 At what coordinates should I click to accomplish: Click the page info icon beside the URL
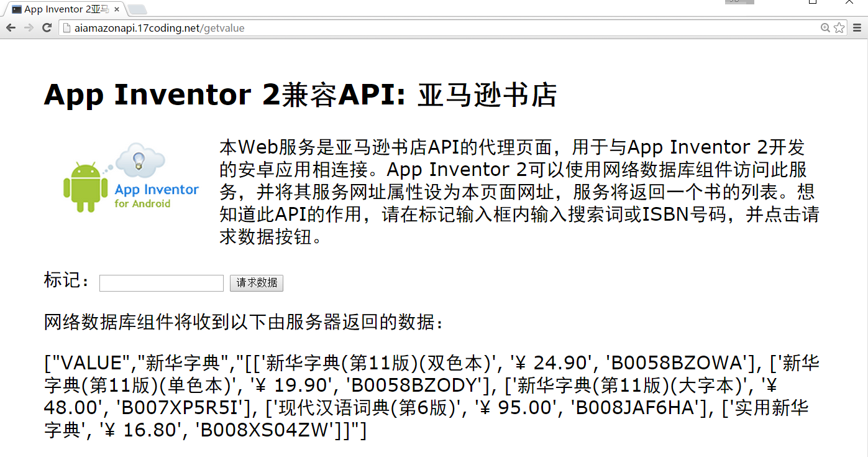pos(66,28)
